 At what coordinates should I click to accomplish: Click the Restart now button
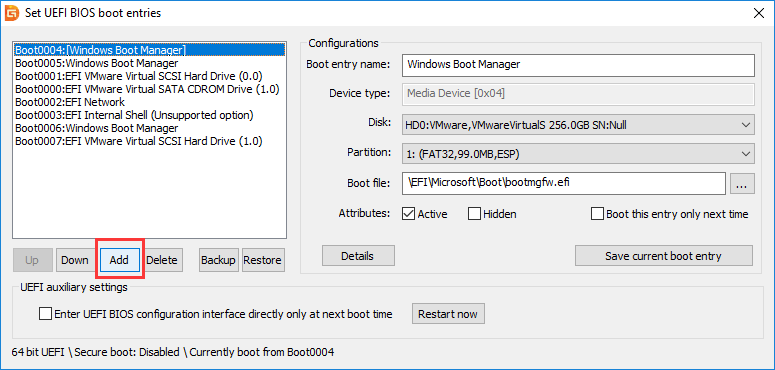pos(448,314)
